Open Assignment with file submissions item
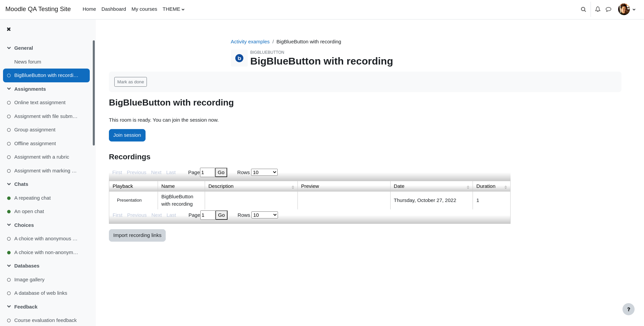 coord(46,116)
